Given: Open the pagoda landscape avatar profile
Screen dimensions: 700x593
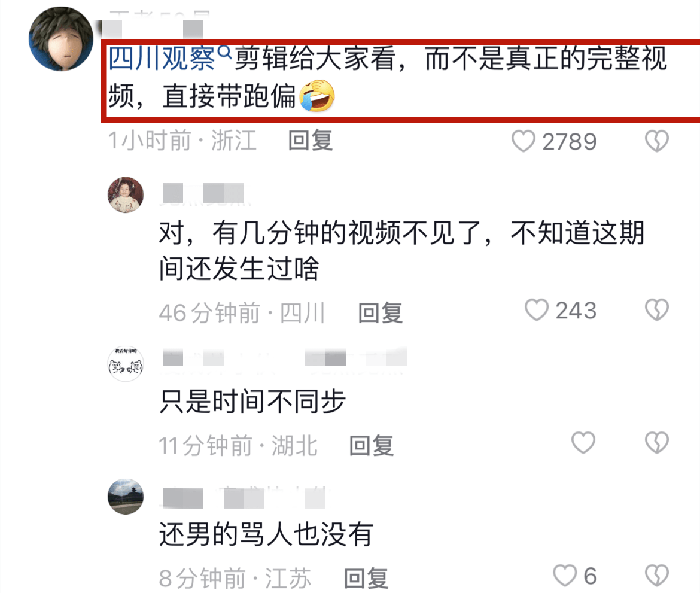Looking at the screenshot, I should tap(126, 497).
